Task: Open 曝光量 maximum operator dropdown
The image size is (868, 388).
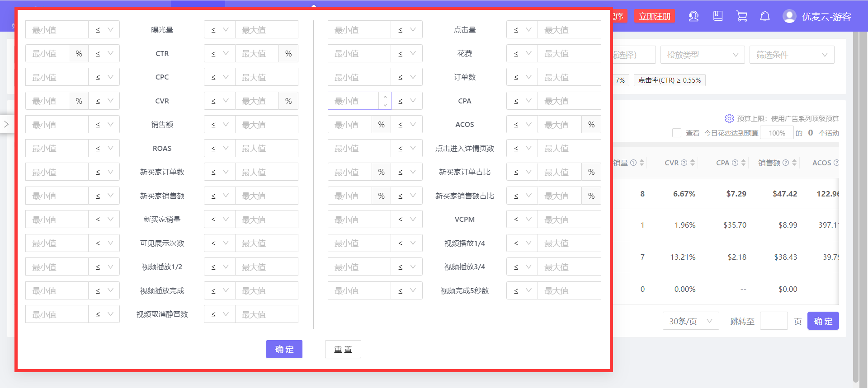Action: pyautogui.click(x=220, y=30)
